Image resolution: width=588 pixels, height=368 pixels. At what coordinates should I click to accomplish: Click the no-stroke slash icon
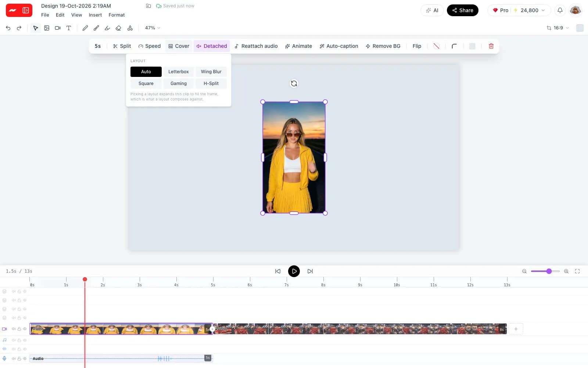tap(436, 46)
